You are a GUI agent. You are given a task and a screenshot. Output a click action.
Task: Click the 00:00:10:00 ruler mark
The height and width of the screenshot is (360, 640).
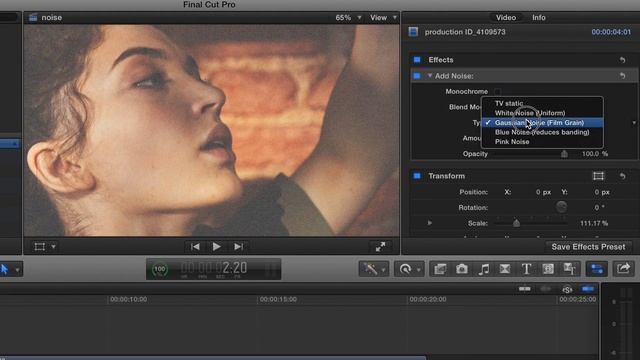coord(128,299)
